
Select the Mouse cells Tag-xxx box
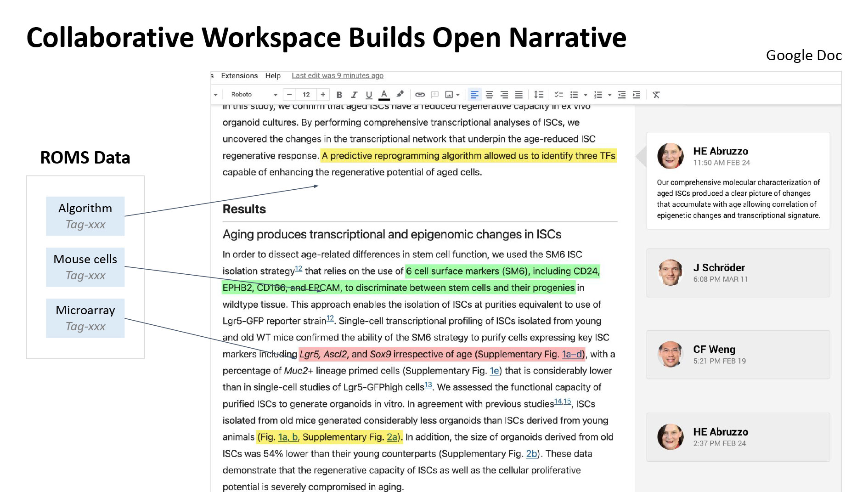pyautogui.click(x=85, y=267)
